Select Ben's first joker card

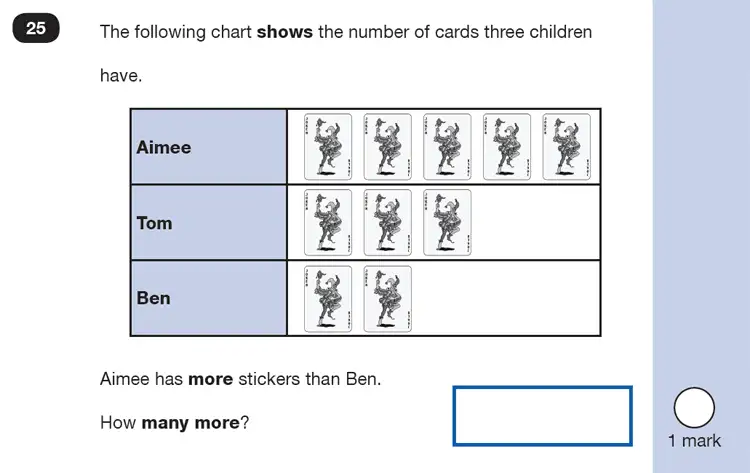click(328, 299)
